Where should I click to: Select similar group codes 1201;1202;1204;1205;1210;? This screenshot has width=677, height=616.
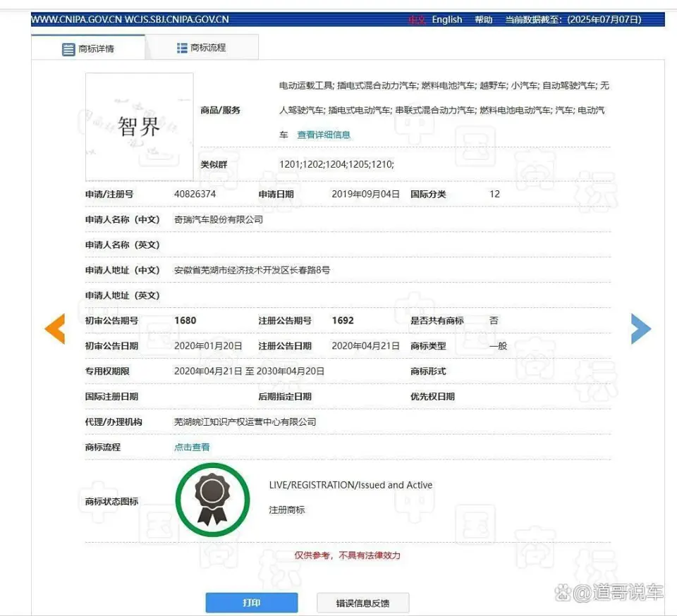tap(337, 164)
